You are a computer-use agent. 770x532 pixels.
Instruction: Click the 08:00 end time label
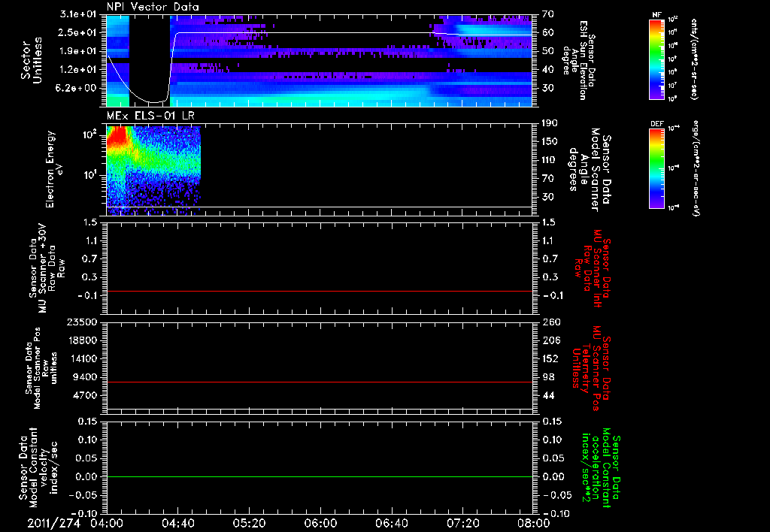[533, 523]
